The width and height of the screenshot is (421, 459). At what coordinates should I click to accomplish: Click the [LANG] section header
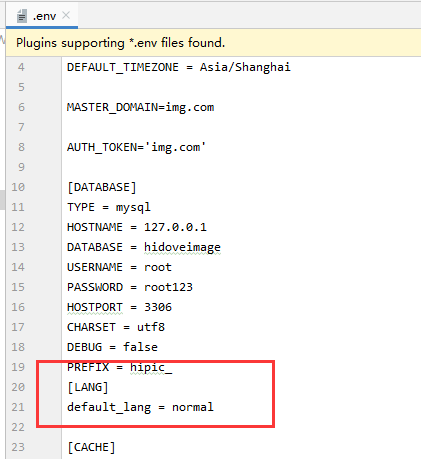click(x=88, y=387)
